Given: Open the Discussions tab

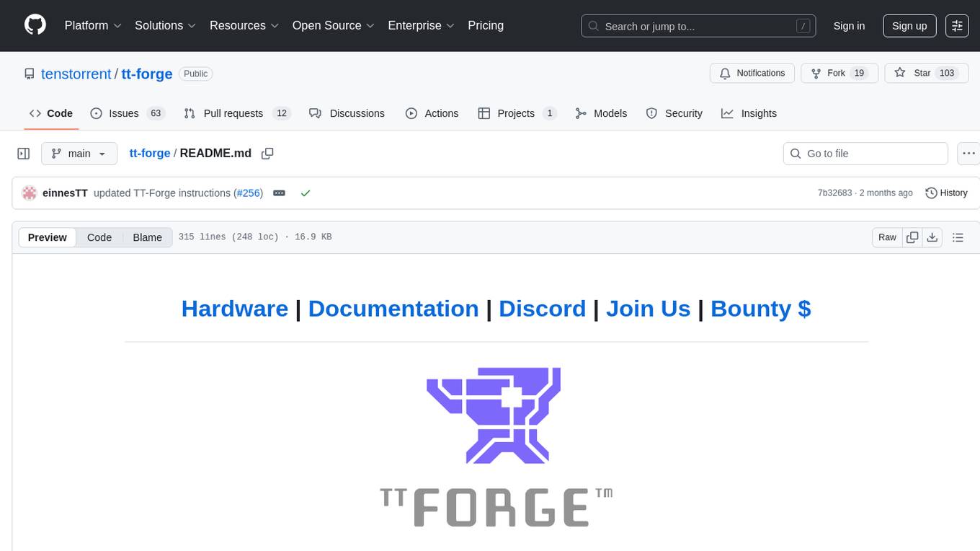Looking at the screenshot, I should [x=347, y=113].
